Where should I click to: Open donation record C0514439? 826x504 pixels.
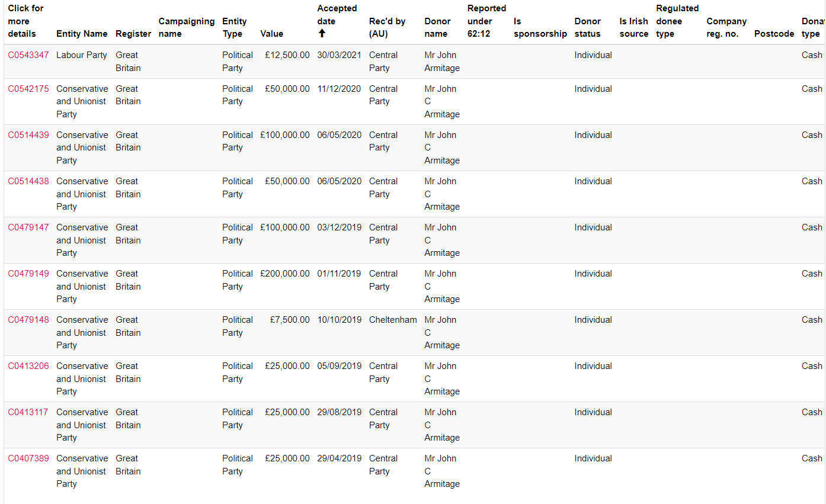28,135
